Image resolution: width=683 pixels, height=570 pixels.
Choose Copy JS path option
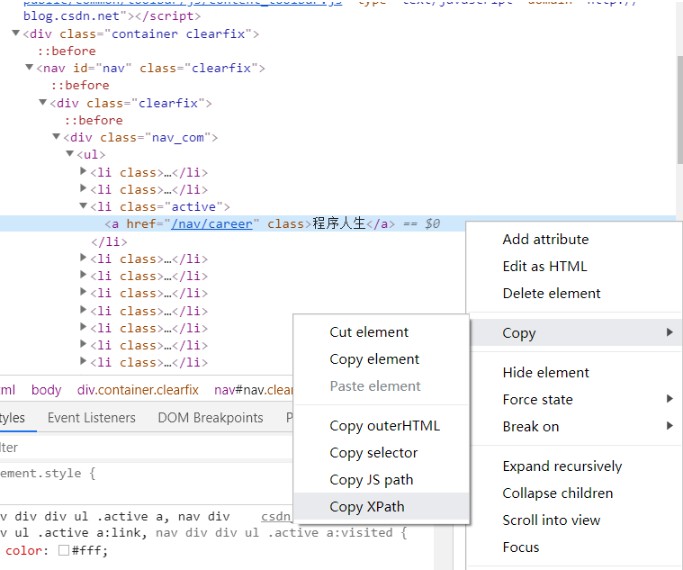(x=381, y=480)
